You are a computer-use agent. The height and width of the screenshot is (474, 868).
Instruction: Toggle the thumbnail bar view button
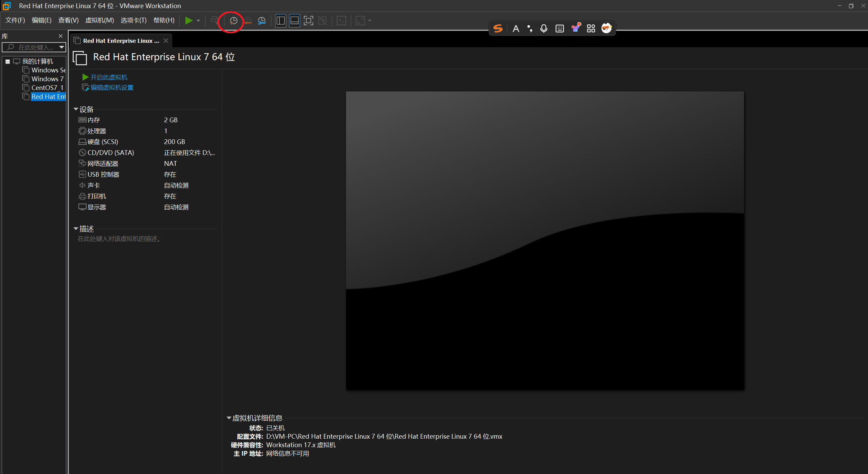tap(294, 21)
